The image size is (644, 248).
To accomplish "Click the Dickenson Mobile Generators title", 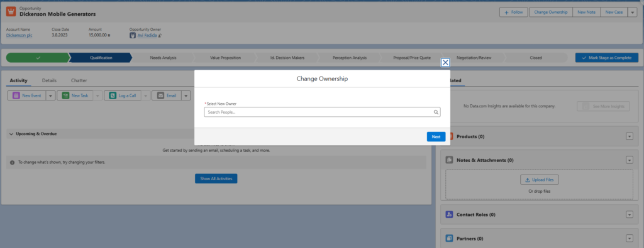I will (x=57, y=14).
